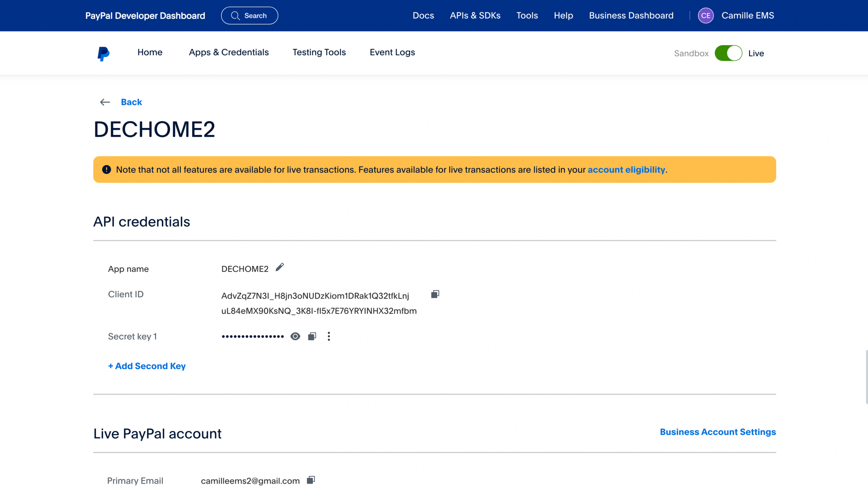Open Business Account Settings link

[718, 432]
